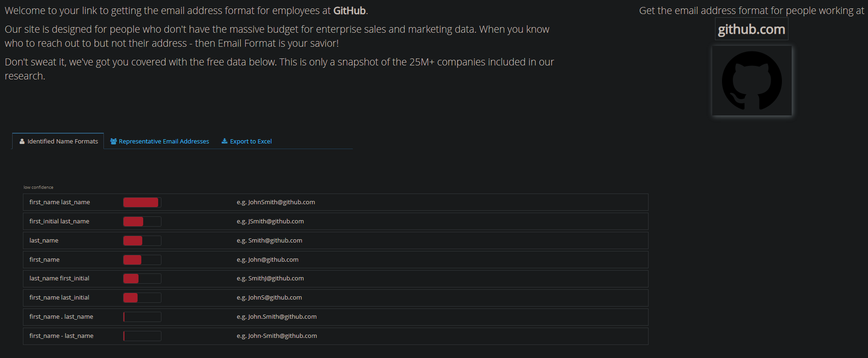
Task: Click the first_name last_name confidence bar
Action: [142, 202]
